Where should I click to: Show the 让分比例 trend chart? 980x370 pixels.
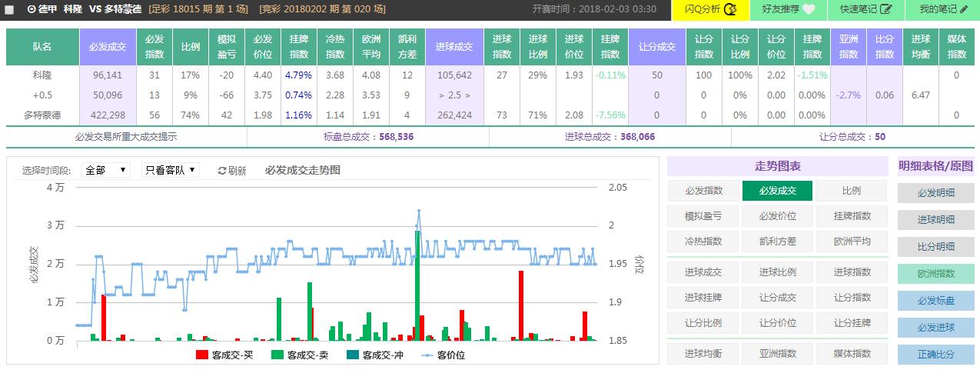coord(703,323)
